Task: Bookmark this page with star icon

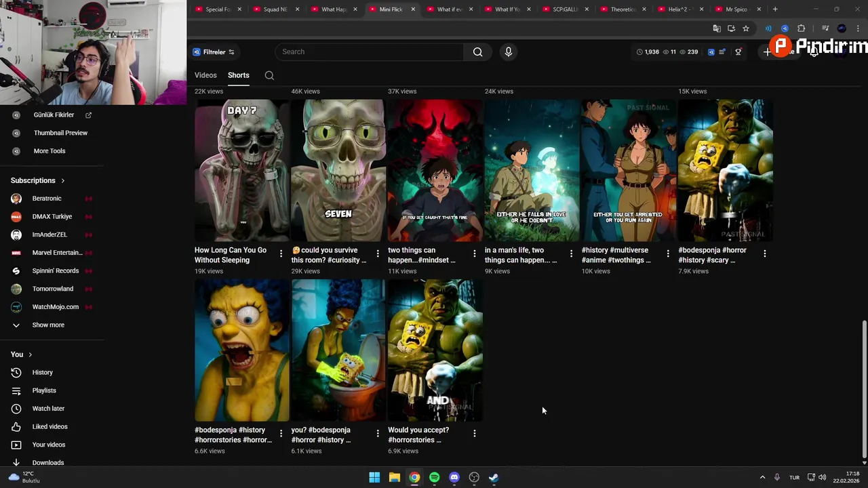Action: pyautogui.click(x=746, y=28)
